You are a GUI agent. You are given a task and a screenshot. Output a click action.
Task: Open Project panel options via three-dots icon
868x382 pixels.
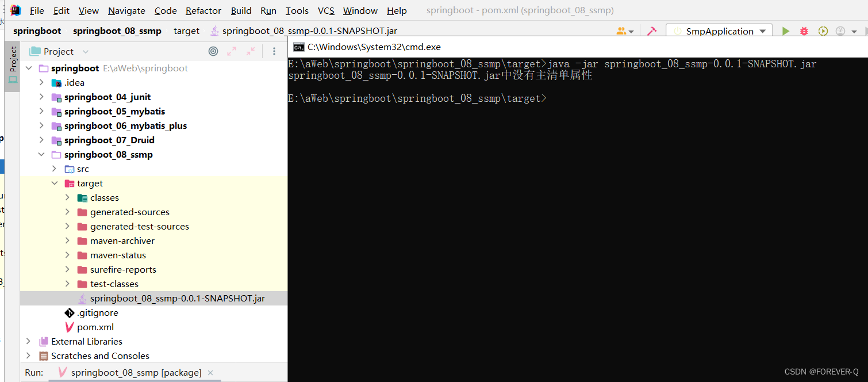[274, 51]
